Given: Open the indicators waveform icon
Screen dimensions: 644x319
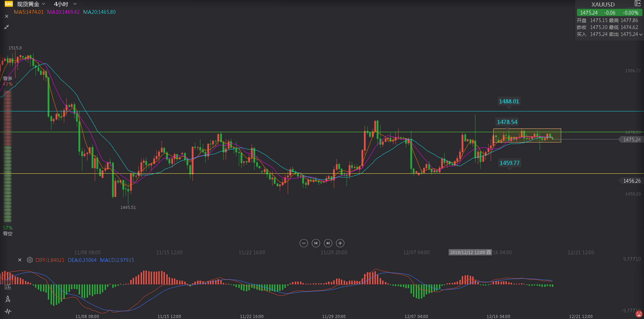Looking at the screenshot, I should click(x=8, y=311).
